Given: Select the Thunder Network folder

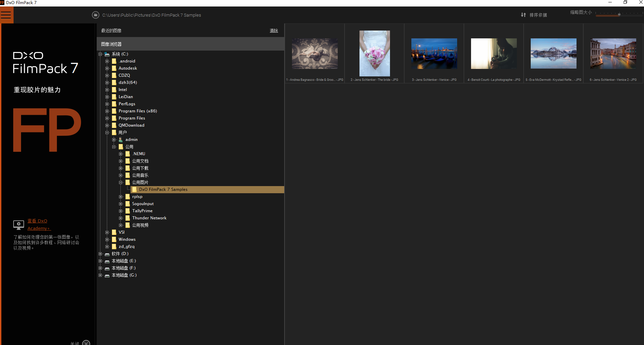Looking at the screenshot, I should [149, 218].
